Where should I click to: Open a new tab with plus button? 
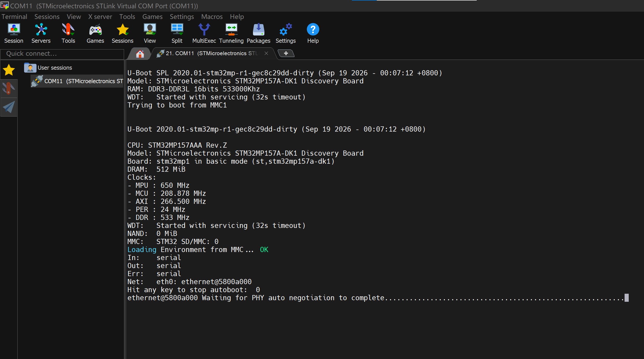tap(286, 53)
